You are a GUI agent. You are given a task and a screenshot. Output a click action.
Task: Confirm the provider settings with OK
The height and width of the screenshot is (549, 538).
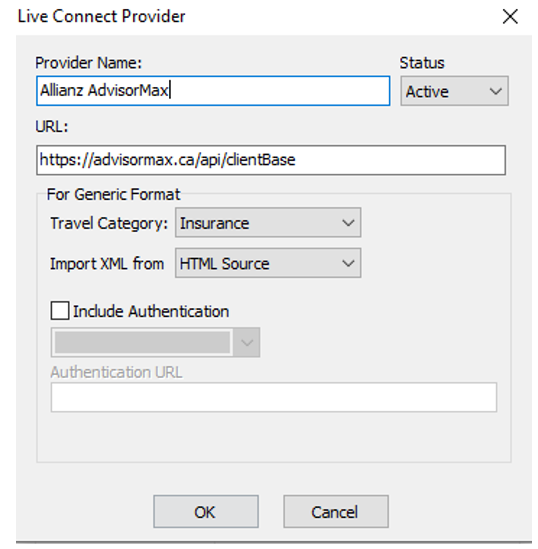206,512
